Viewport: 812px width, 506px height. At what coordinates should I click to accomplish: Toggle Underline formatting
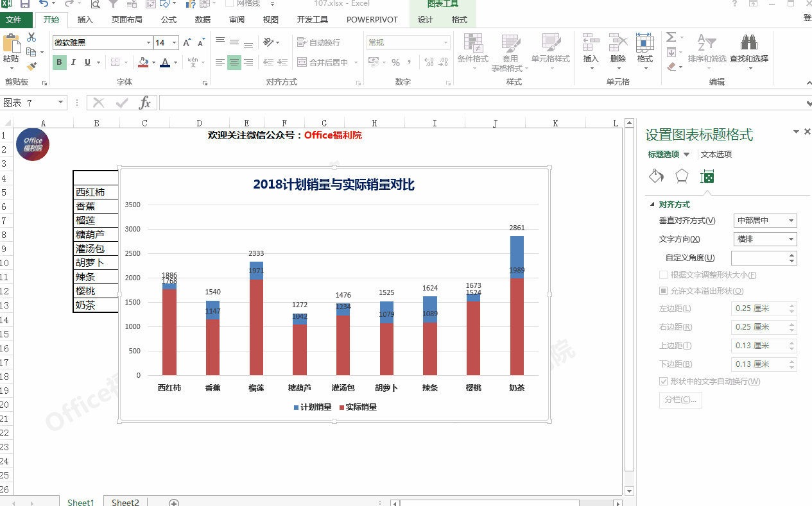[x=88, y=62]
